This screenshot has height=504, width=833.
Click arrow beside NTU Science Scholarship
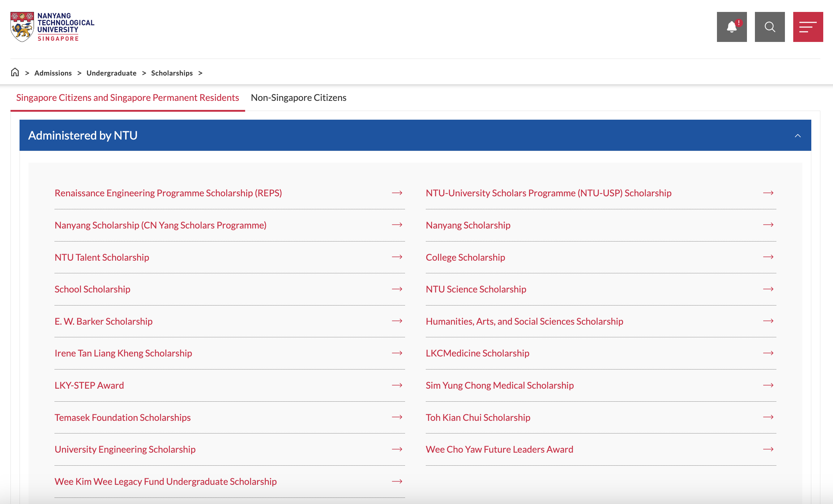point(768,289)
